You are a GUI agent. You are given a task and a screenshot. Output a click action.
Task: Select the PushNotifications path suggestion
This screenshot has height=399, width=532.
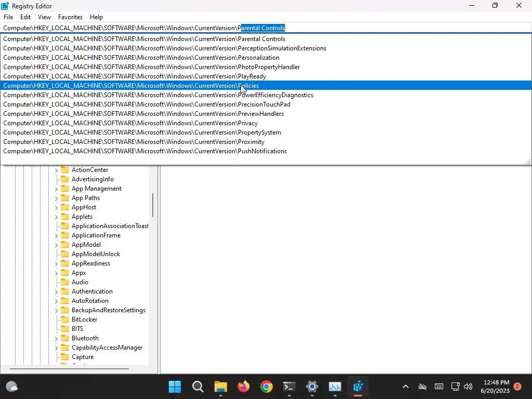coord(266,151)
